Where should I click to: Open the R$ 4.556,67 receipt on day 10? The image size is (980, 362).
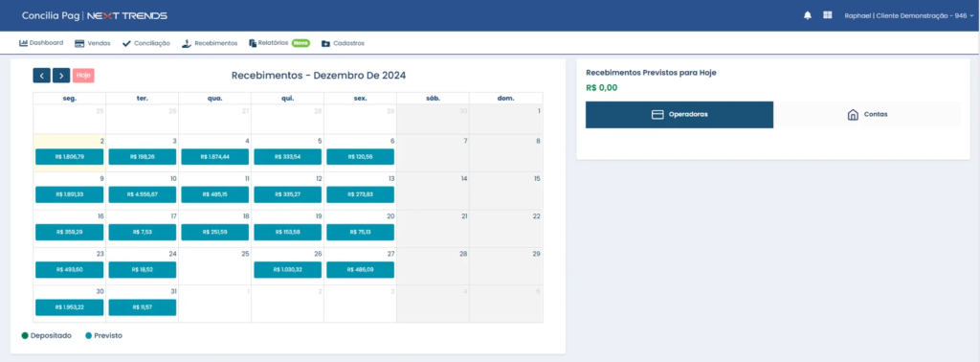click(x=143, y=194)
